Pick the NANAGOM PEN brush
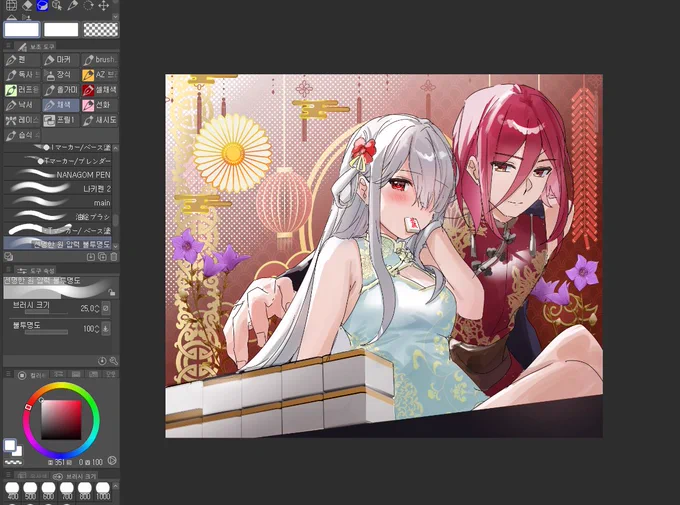 pyautogui.click(x=57, y=175)
